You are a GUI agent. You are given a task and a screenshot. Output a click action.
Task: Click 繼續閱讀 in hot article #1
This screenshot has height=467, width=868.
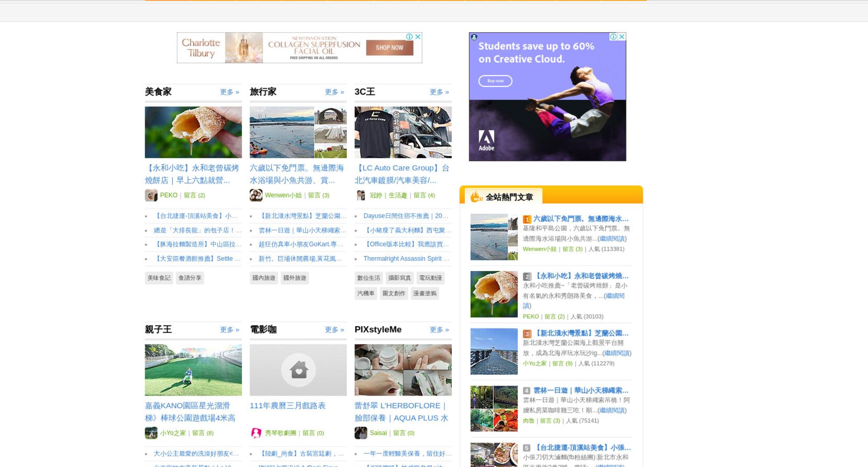612,239
